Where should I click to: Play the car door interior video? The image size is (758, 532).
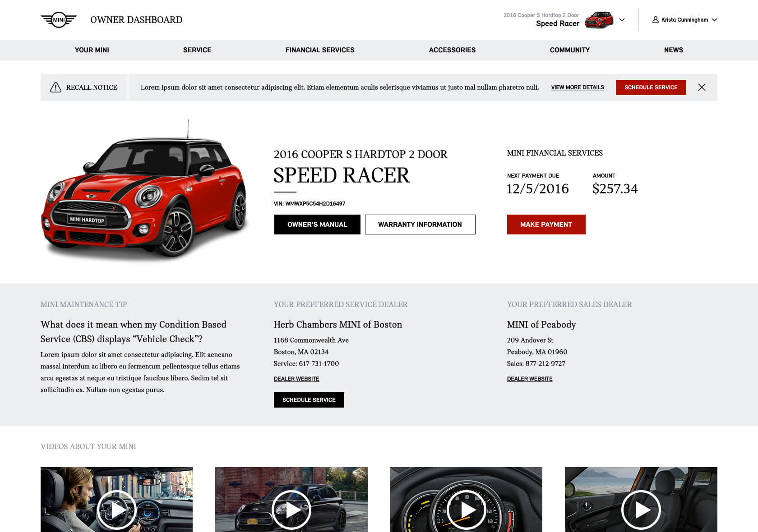[x=641, y=510]
